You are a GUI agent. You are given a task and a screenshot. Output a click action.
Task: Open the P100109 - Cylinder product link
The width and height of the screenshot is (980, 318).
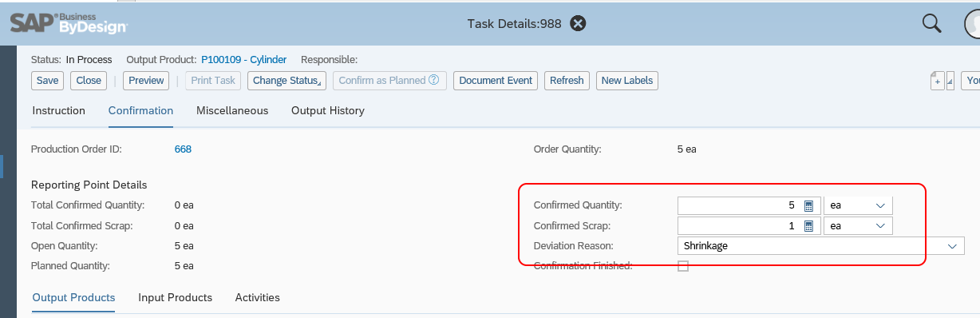[244, 59]
